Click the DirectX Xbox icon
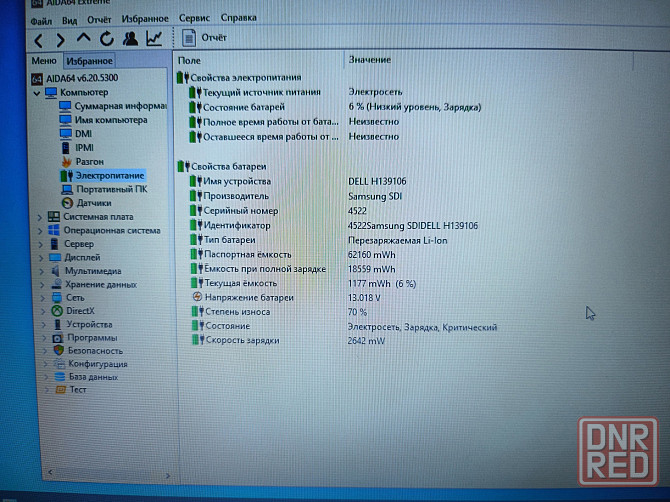The height and width of the screenshot is (502, 670). (57, 311)
